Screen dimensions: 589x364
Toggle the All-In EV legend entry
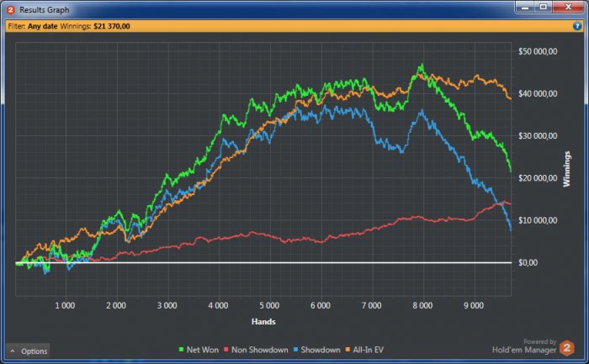coord(364,350)
